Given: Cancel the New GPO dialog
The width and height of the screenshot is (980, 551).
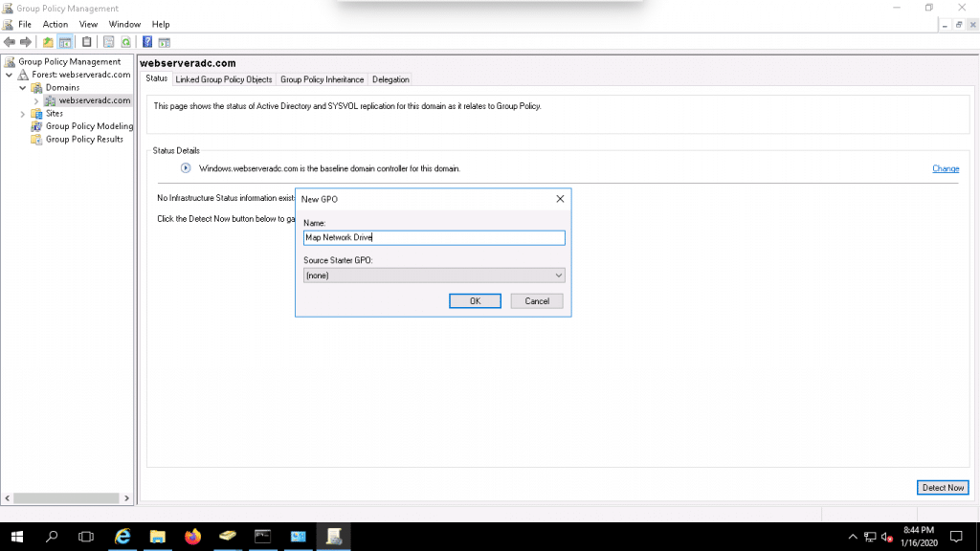Looking at the screenshot, I should pos(537,301).
